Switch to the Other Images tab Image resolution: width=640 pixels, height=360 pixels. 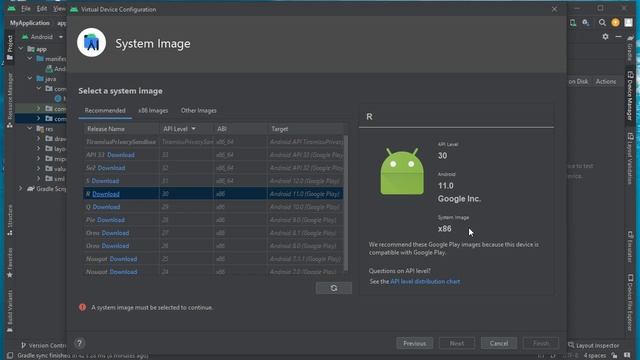click(x=198, y=111)
